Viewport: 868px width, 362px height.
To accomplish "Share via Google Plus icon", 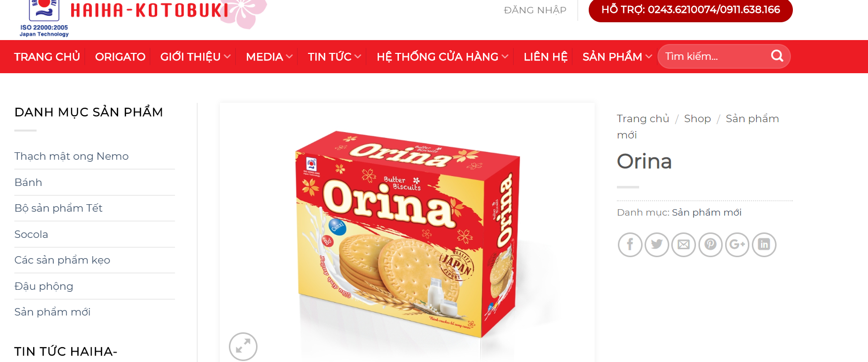I will (x=737, y=245).
